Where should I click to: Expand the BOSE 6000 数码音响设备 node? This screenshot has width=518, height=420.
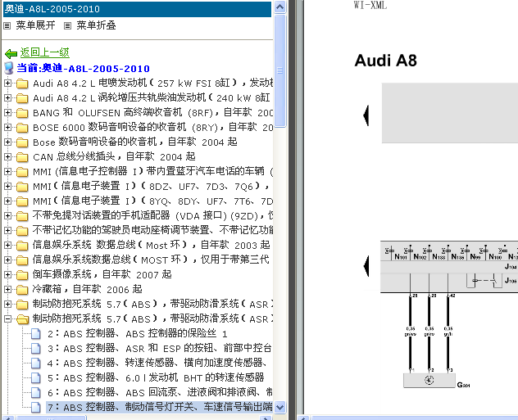click(7, 128)
